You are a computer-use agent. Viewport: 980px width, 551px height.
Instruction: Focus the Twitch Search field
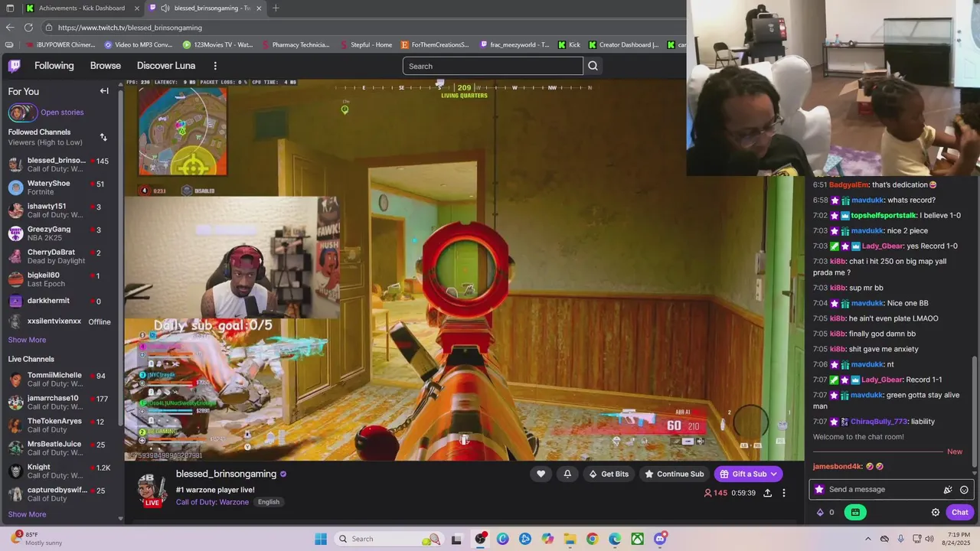coord(492,66)
